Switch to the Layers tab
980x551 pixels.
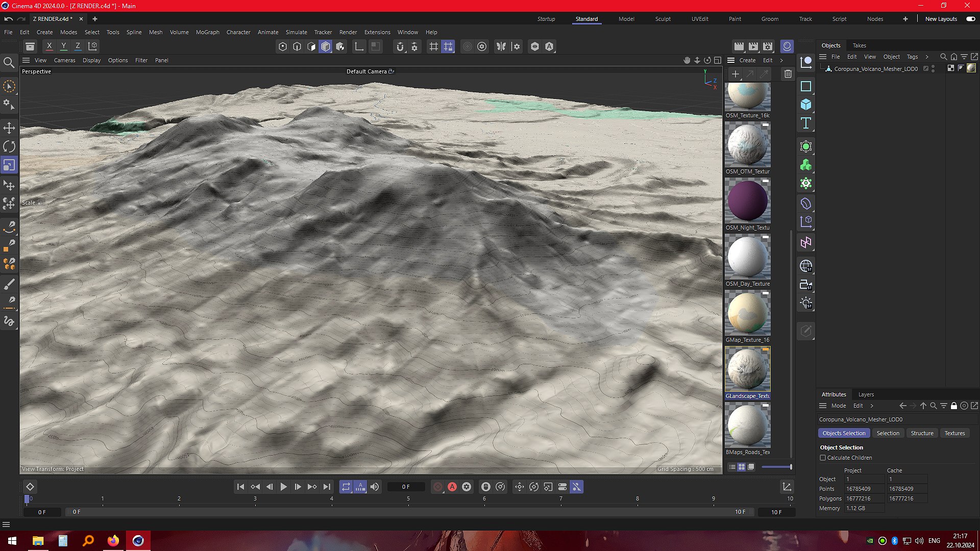click(x=866, y=394)
